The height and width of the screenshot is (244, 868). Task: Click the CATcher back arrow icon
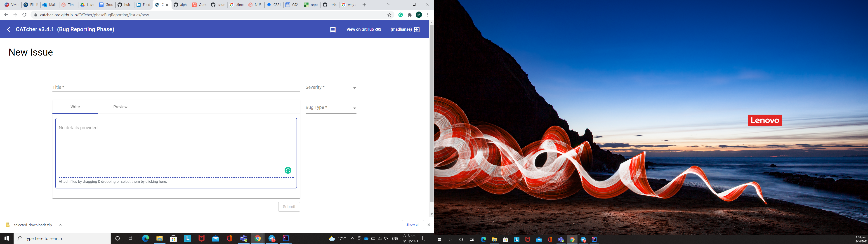pyautogui.click(x=9, y=30)
